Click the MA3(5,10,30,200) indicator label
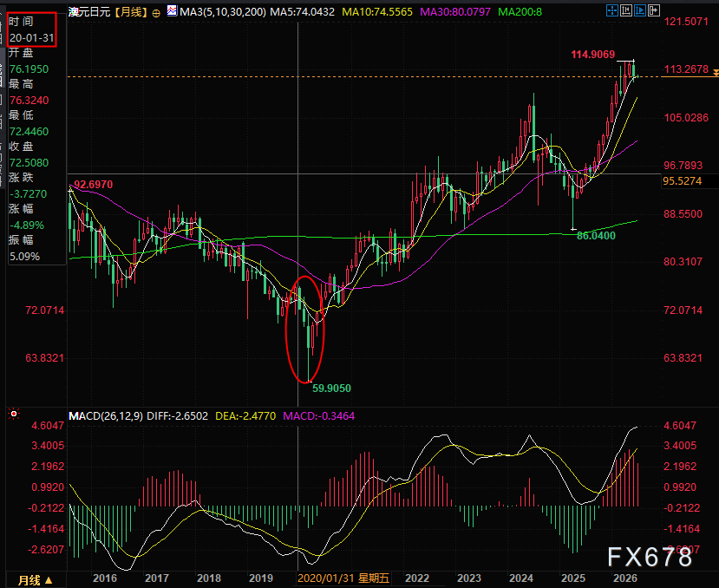 [223, 11]
